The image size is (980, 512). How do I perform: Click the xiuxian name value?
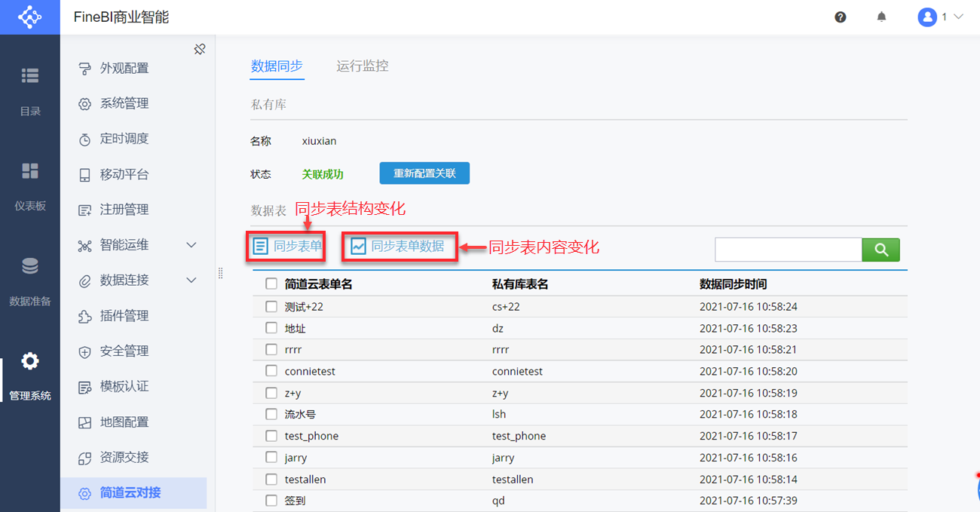[320, 141]
